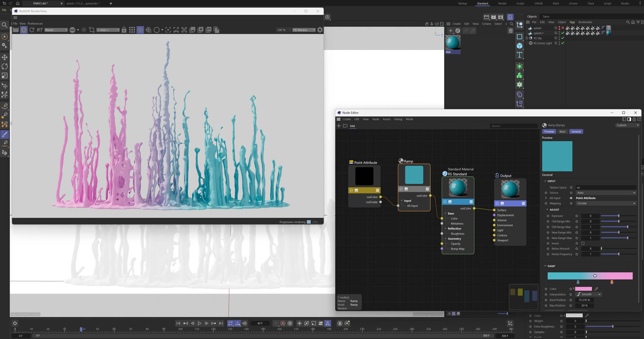Toggle splash object enabled checkbox
Viewport: 644px width, 339px height.
pos(556,28)
